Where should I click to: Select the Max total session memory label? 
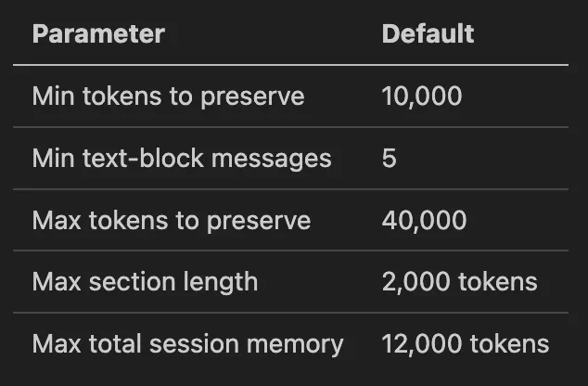[x=187, y=344]
